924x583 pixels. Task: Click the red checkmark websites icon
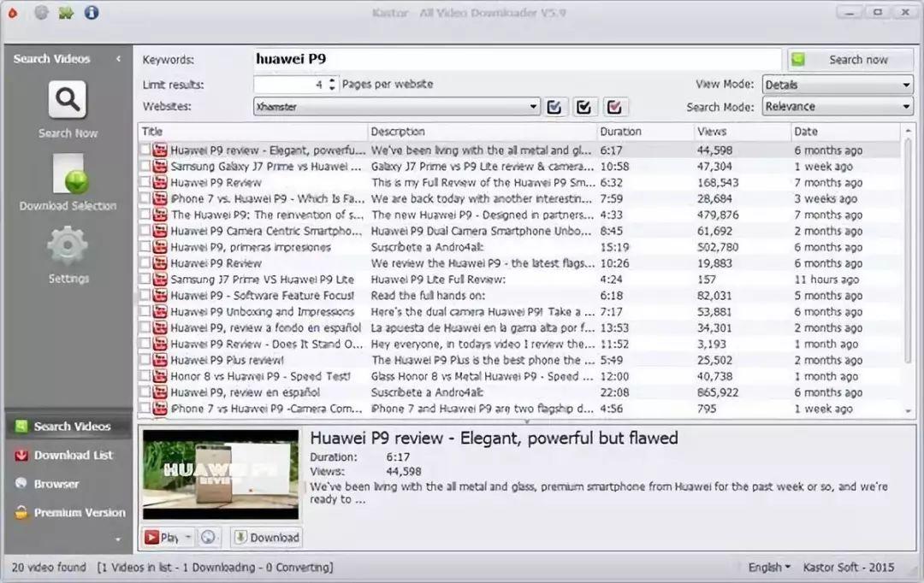[x=616, y=107]
